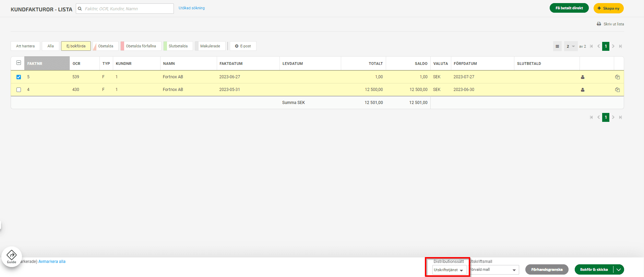The width and height of the screenshot is (644, 277).
Task: Open the rows-per-page dropdown showing 2
Action: pos(571,46)
